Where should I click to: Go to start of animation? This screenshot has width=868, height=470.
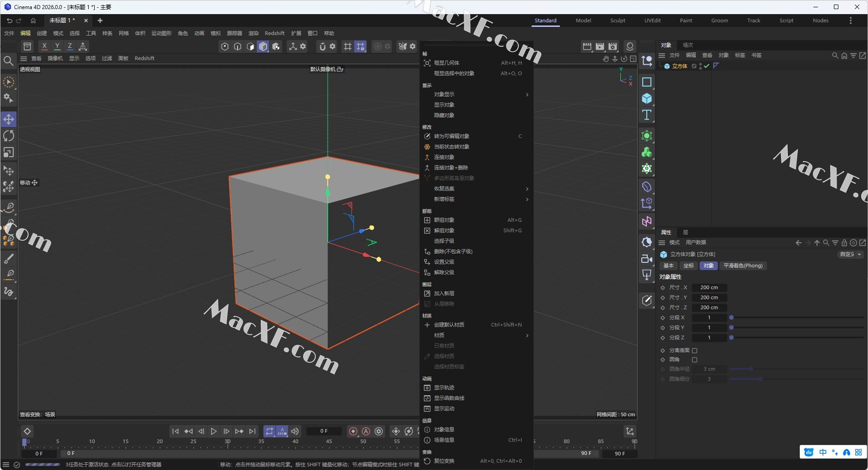(x=175, y=431)
